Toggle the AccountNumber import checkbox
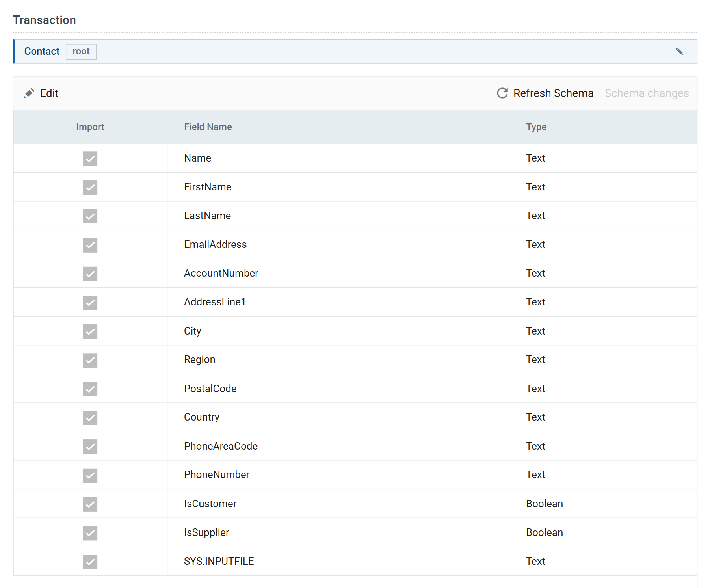The width and height of the screenshot is (710, 588). click(x=90, y=274)
